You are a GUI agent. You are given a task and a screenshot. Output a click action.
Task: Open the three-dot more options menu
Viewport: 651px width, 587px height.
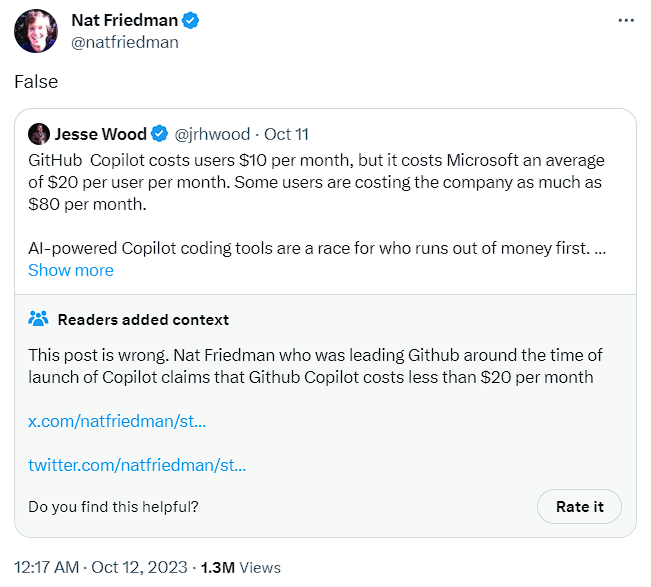626,20
